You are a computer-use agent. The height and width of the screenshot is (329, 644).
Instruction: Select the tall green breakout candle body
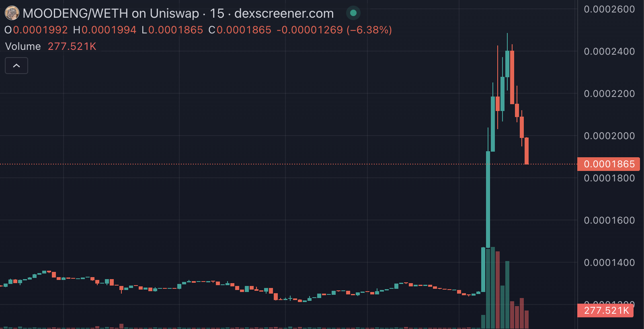point(488,199)
